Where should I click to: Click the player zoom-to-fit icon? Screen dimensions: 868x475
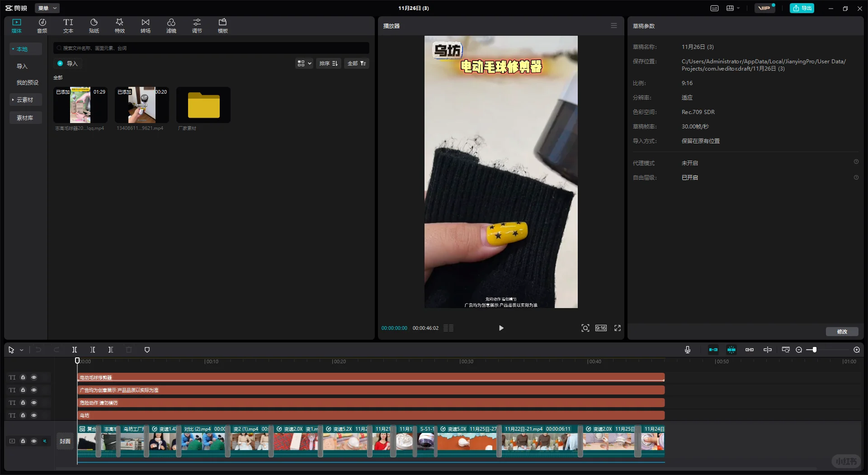tap(585, 328)
